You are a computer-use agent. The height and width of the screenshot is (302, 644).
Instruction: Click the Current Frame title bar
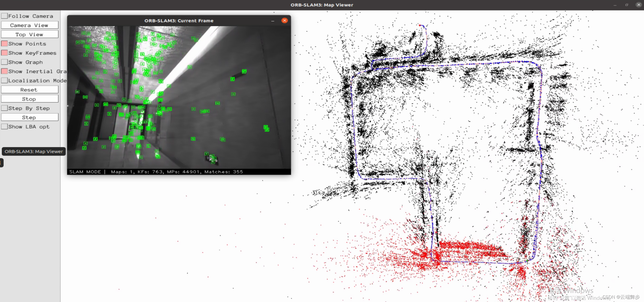[179, 21]
